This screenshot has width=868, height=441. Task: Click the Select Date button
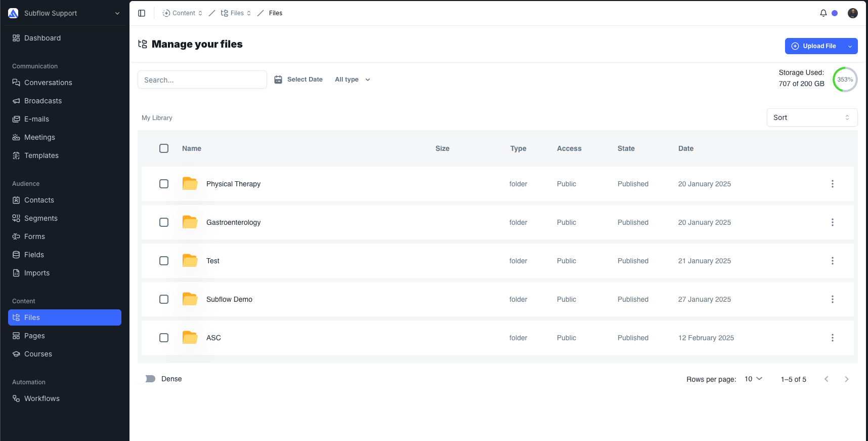(298, 79)
